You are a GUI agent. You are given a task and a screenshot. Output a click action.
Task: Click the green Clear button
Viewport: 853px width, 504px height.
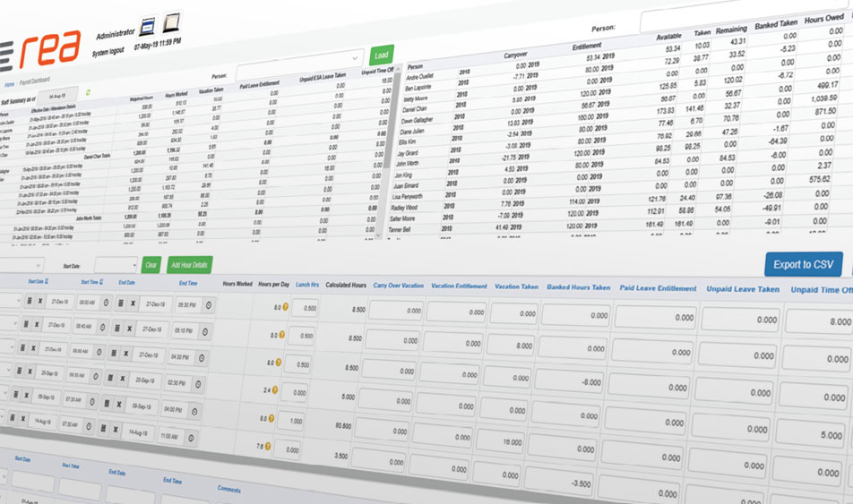click(x=151, y=265)
